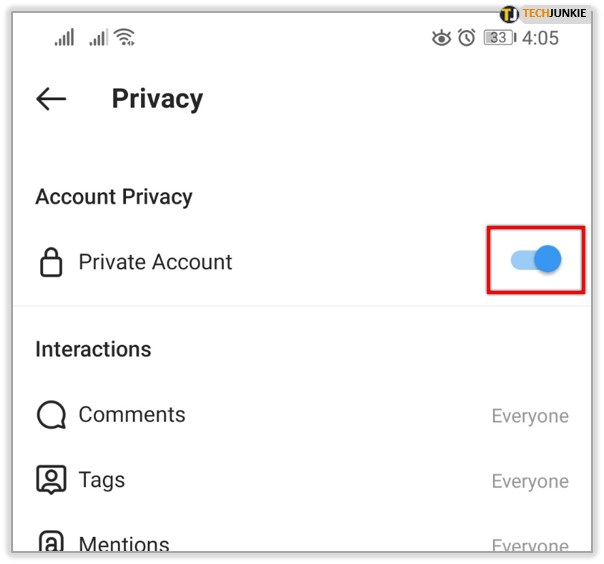Screen dimensions: 604x564
Task: Click the TechJunkie logo watermark
Action: pos(544,14)
